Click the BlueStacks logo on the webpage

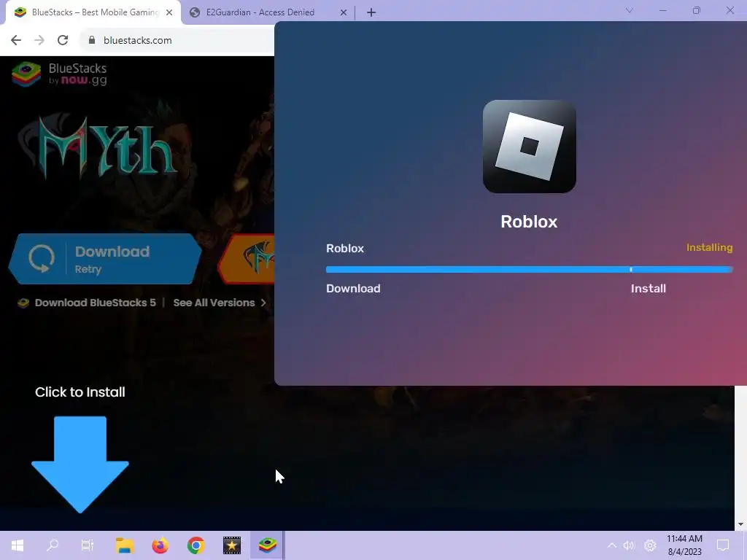[x=60, y=74]
